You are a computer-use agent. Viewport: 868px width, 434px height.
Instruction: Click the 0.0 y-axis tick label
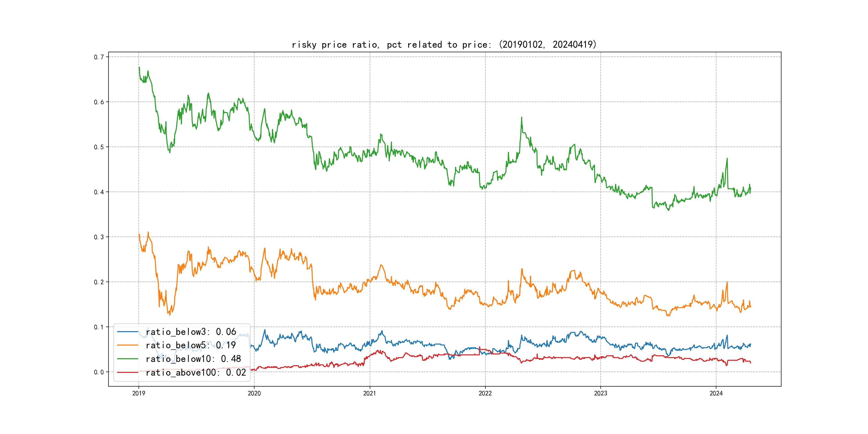99,372
